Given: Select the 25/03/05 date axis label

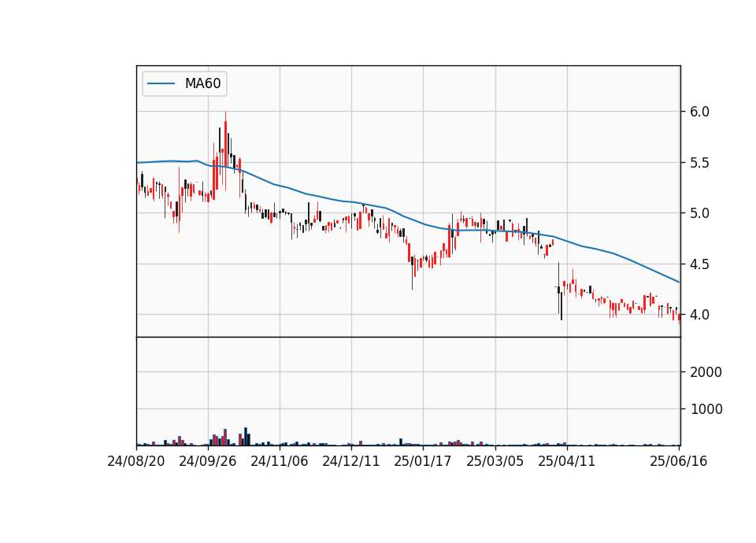Looking at the screenshot, I should pyautogui.click(x=495, y=461).
